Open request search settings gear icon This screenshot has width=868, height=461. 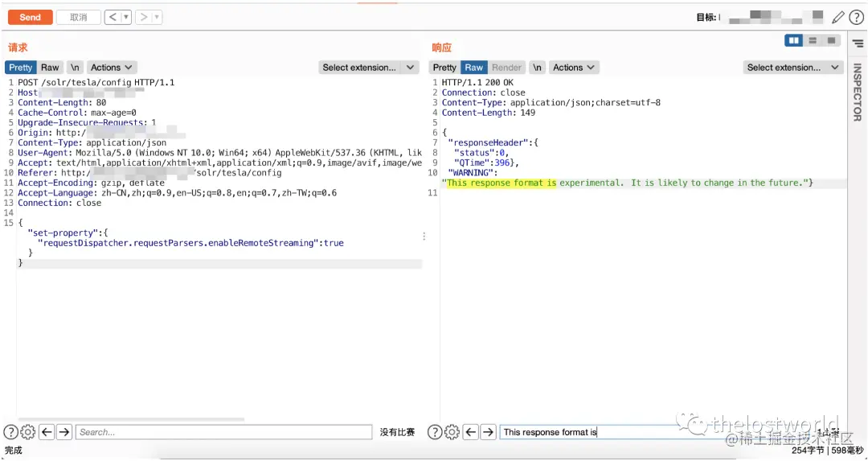tap(27, 432)
